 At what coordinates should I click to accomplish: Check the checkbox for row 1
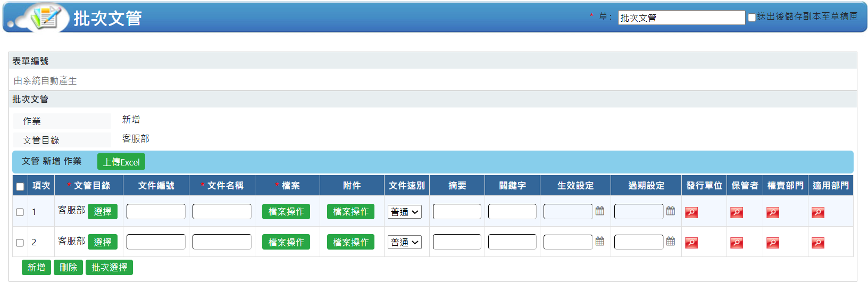pos(20,212)
